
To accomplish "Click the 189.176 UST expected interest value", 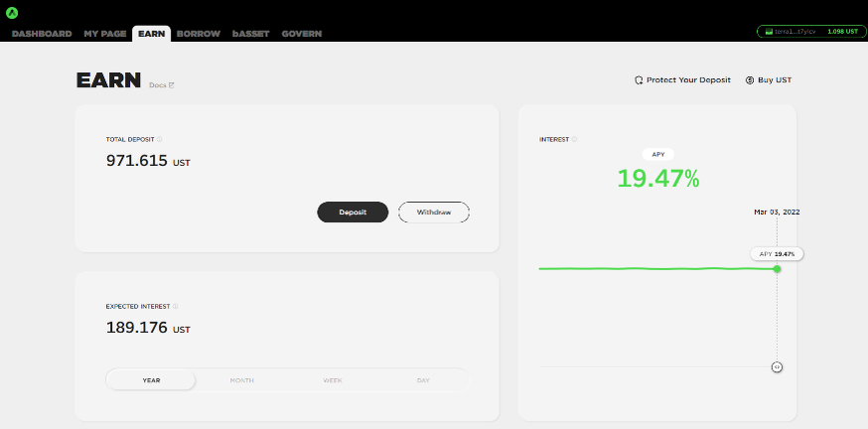I will [x=148, y=328].
